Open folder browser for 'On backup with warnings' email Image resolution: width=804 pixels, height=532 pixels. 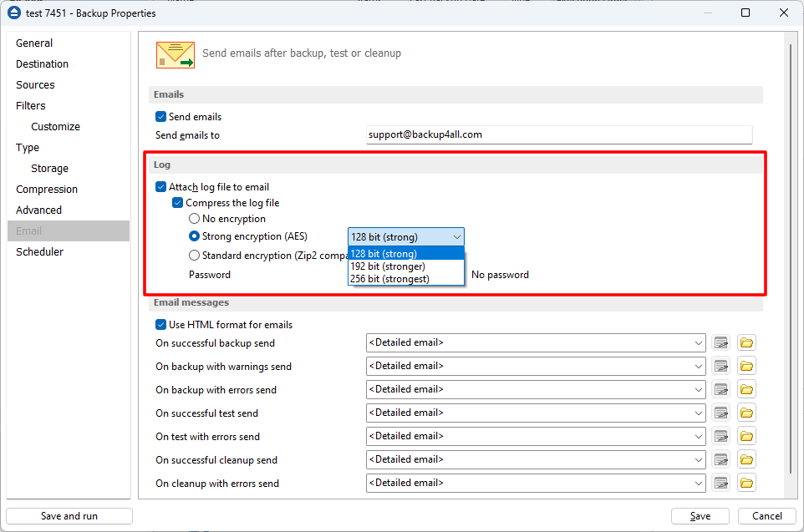coord(745,366)
